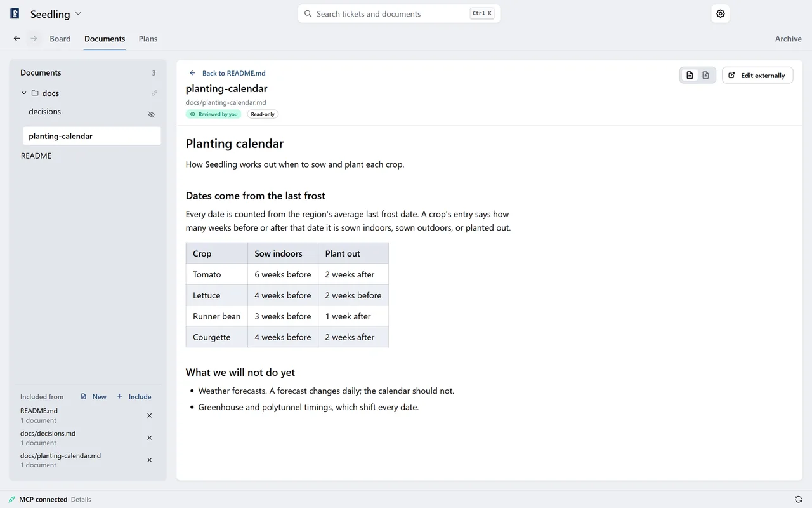Select planting-calendar in the sidebar
The width and height of the screenshot is (812, 508).
[92, 136]
